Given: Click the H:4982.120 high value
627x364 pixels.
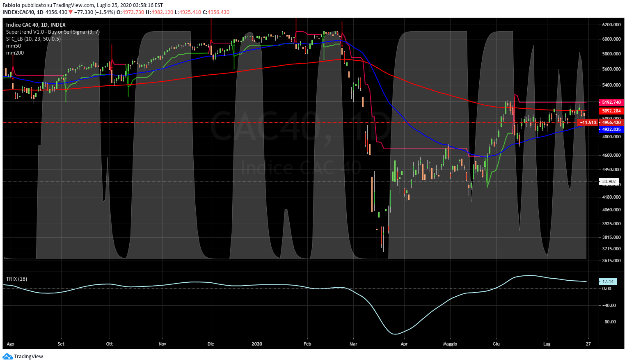Looking at the screenshot, I should pos(160,12).
